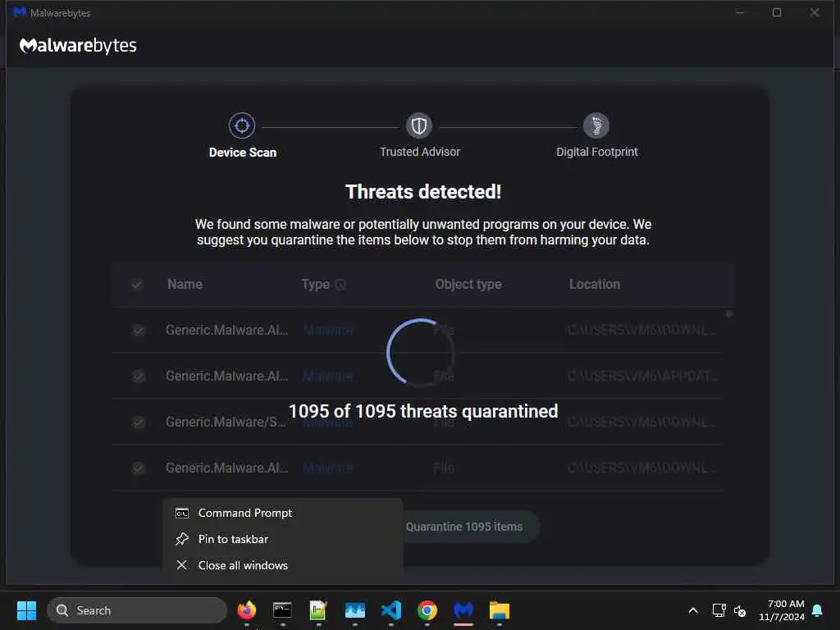The height and width of the screenshot is (630, 840).
Task: Click the network status tray icon
Action: [x=719, y=610]
